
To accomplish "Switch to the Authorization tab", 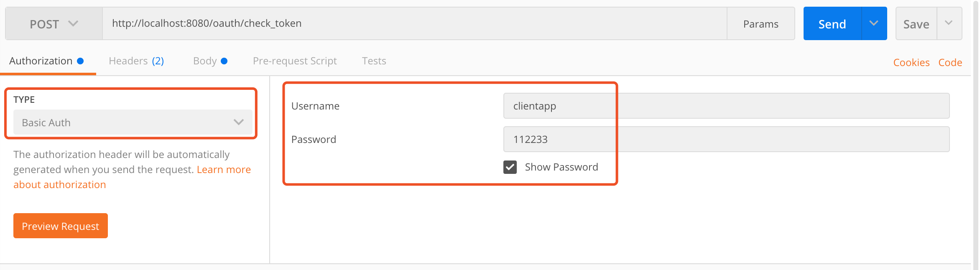I will (41, 61).
